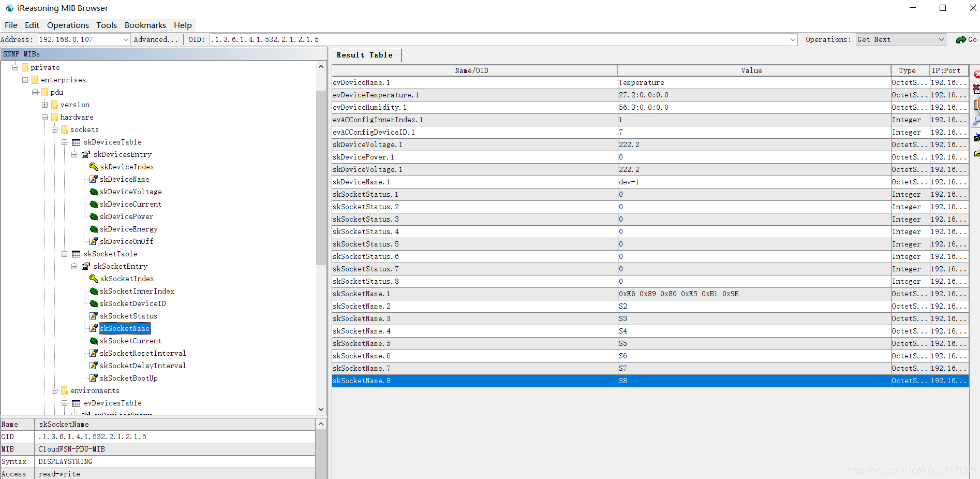Click the leaf icon beside skSocketInnerIndex
Viewport: 980px width, 479px height.
[94, 291]
